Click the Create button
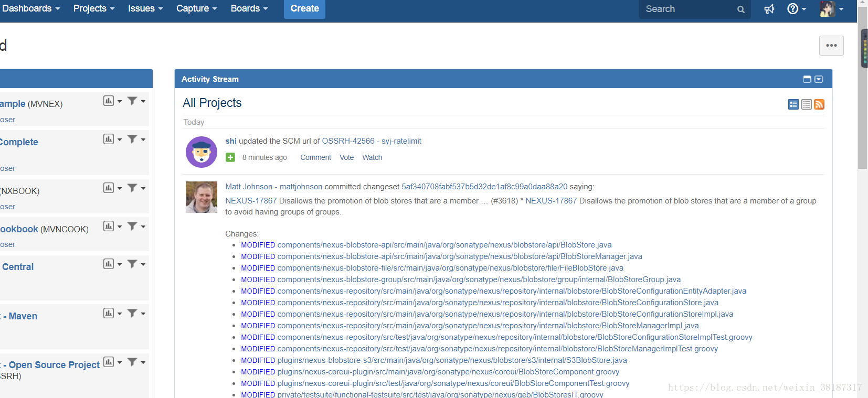 304,9
